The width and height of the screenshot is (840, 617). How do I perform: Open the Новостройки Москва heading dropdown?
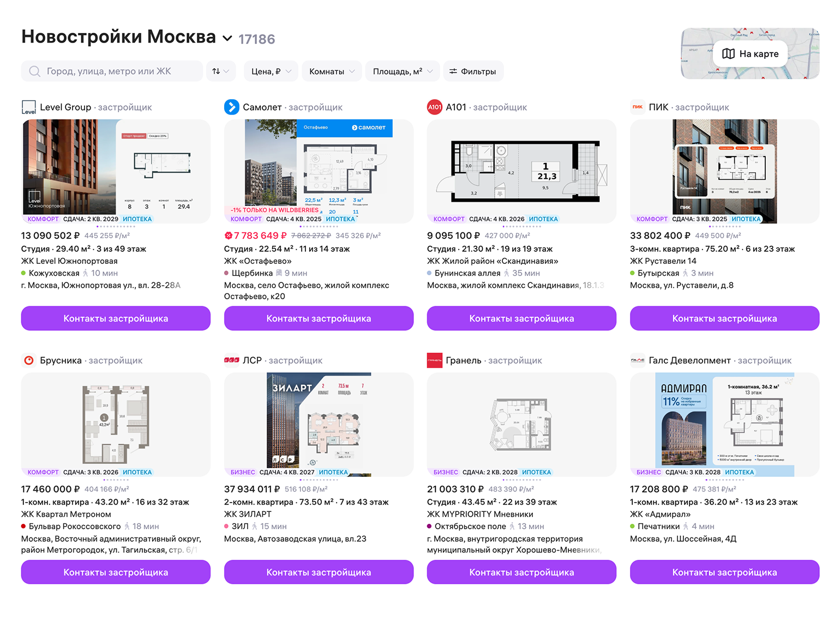click(227, 38)
